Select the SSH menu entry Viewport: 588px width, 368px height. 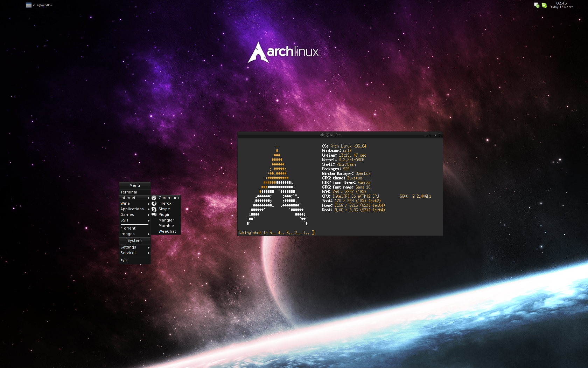pyautogui.click(x=135, y=220)
